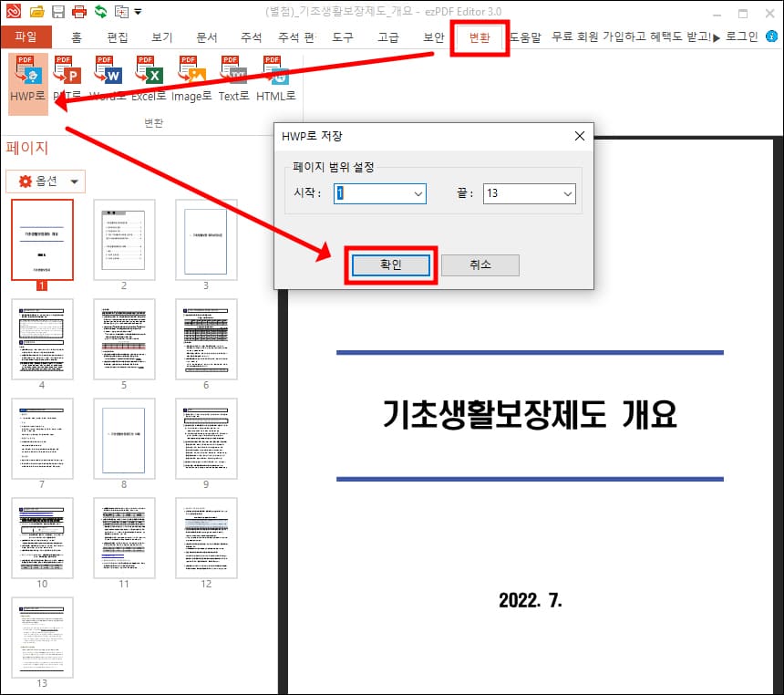
Task: Click the green refresh icon
Action: click(x=98, y=11)
